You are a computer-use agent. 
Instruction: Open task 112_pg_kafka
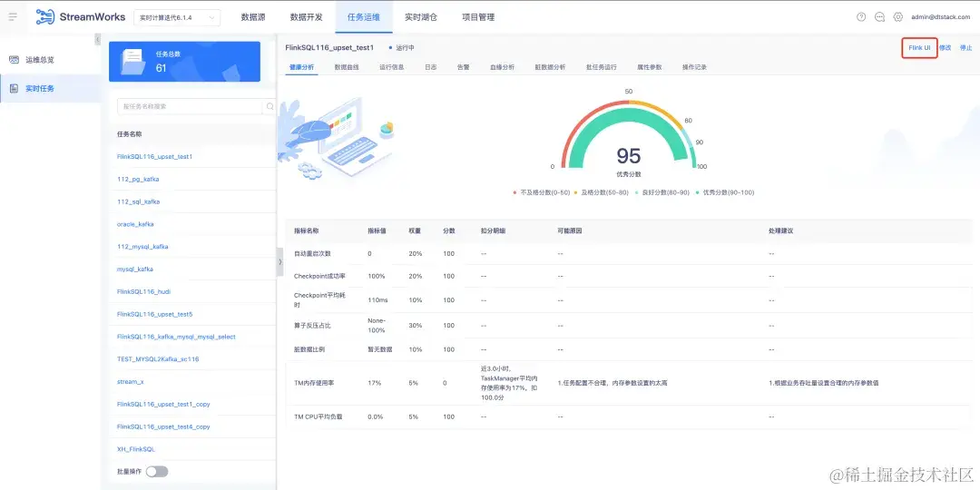tap(138, 180)
